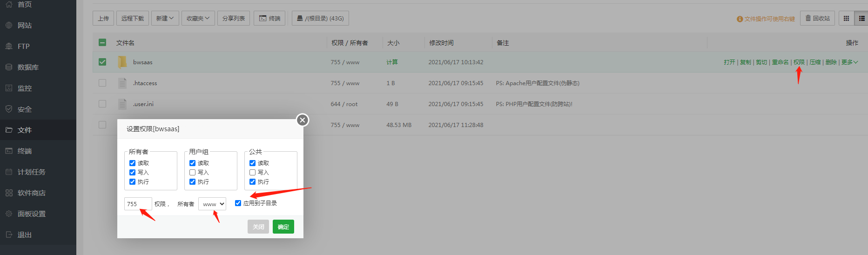This screenshot has height=255, width=868.
Task: Click the root directory disk (43G) button
Action: point(320,18)
